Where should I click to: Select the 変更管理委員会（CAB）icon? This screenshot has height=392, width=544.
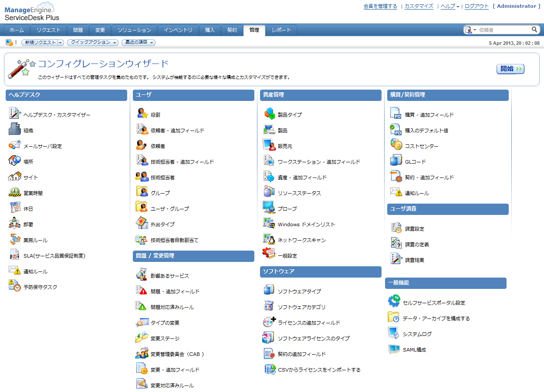pos(142,353)
